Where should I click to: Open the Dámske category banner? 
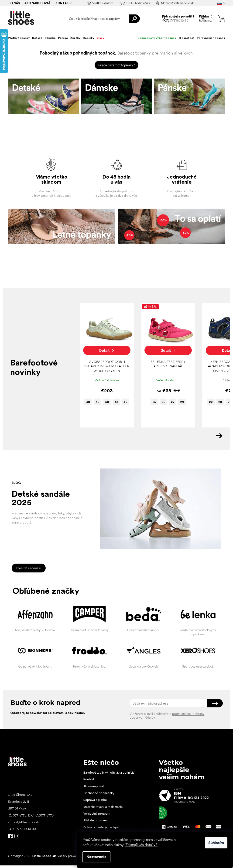pos(116,96)
